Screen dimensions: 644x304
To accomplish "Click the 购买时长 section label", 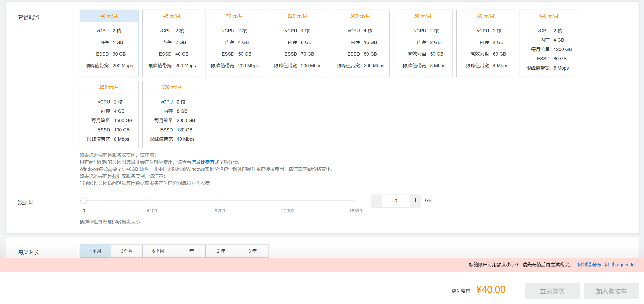I will coord(28,252).
